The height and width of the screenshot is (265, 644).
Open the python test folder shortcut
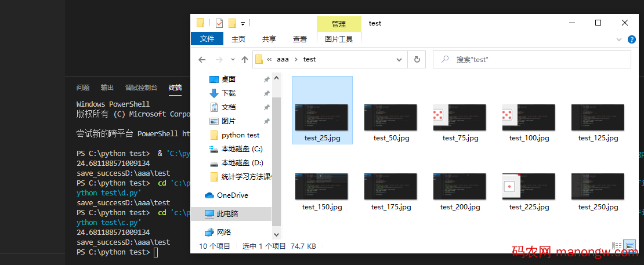240,135
